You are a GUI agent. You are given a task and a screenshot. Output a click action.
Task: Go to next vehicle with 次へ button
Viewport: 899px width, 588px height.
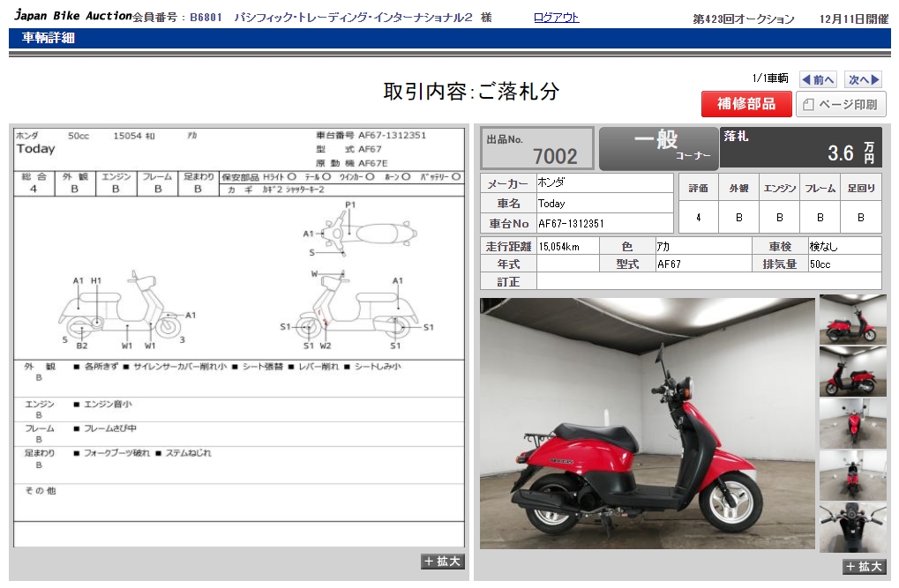pos(863,79)
